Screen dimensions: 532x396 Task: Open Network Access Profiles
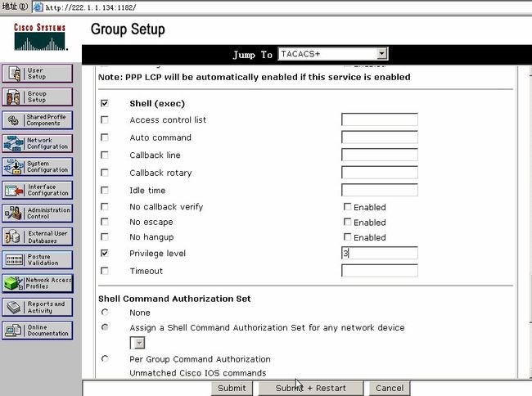tap(37, 283)
